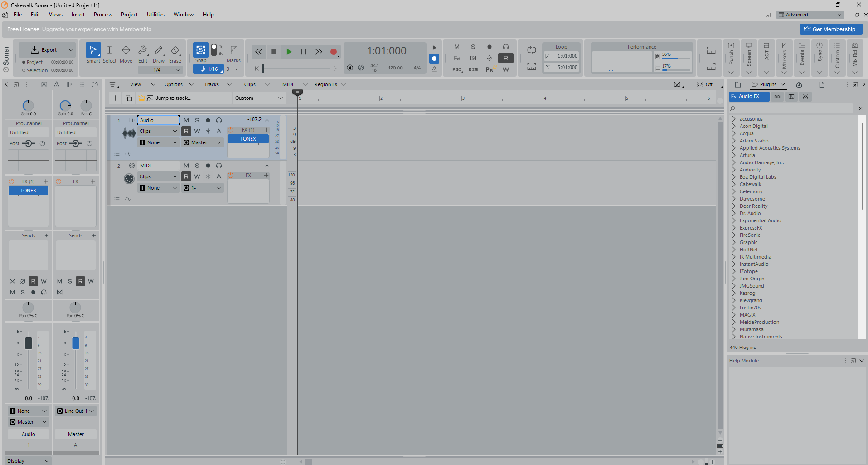Toggle Post EQ power in Audio ProChannel

coord(42,143)
